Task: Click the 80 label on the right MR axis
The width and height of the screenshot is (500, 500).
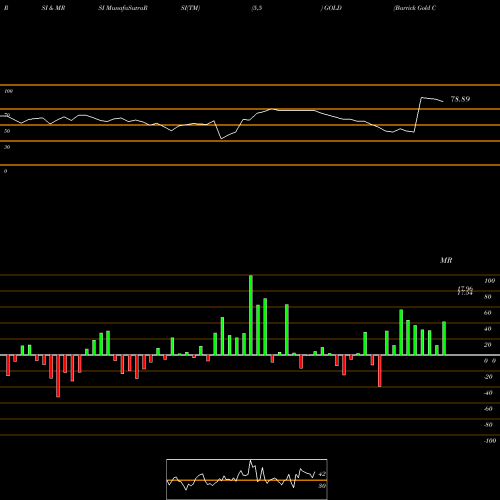Action: [488, 297]
